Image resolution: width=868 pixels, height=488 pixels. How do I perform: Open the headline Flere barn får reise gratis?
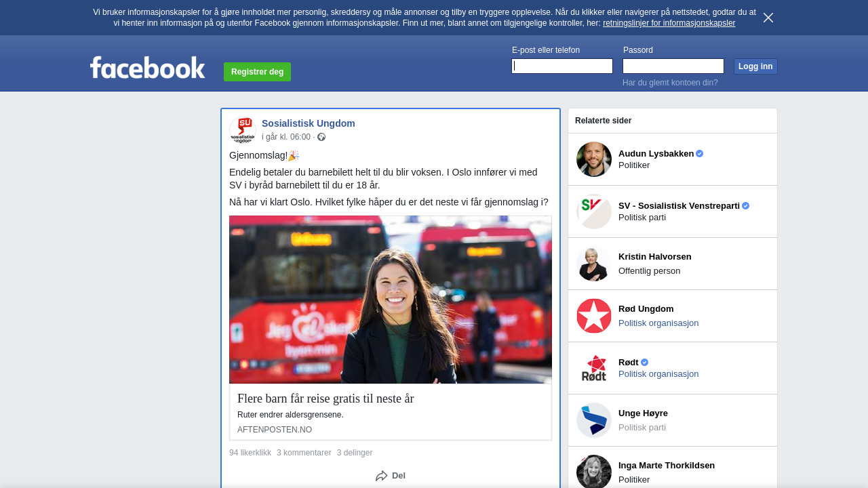coord(325,399)
